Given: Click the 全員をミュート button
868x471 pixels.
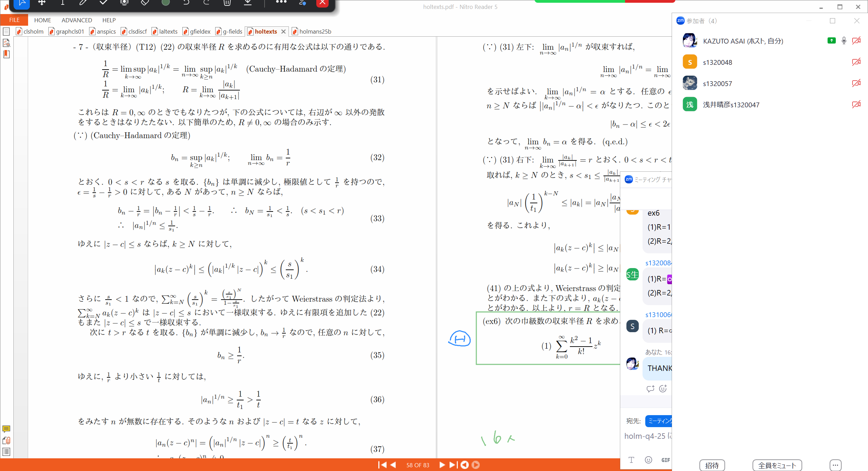Looking at the screenshot, I should (x=777, y=465).
